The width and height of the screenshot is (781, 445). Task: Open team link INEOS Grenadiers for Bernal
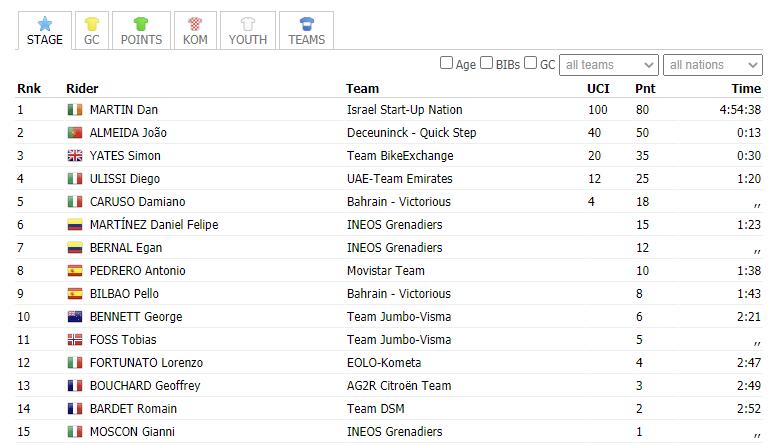tap(394, 248)
